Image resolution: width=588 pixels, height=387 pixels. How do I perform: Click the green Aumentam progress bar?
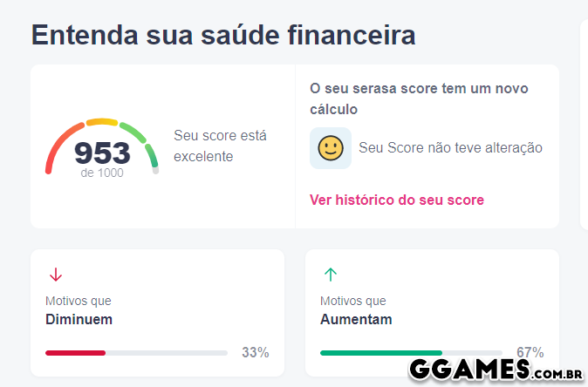(x=380, y=353)
